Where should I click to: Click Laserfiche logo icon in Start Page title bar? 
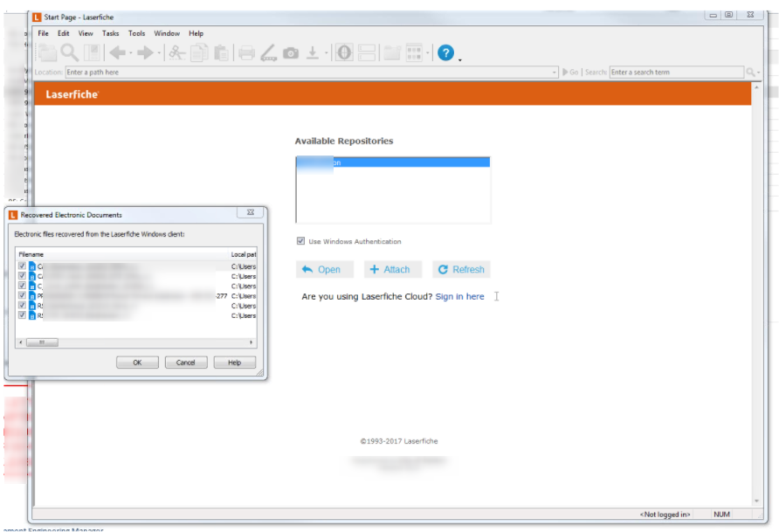[37, 17]
